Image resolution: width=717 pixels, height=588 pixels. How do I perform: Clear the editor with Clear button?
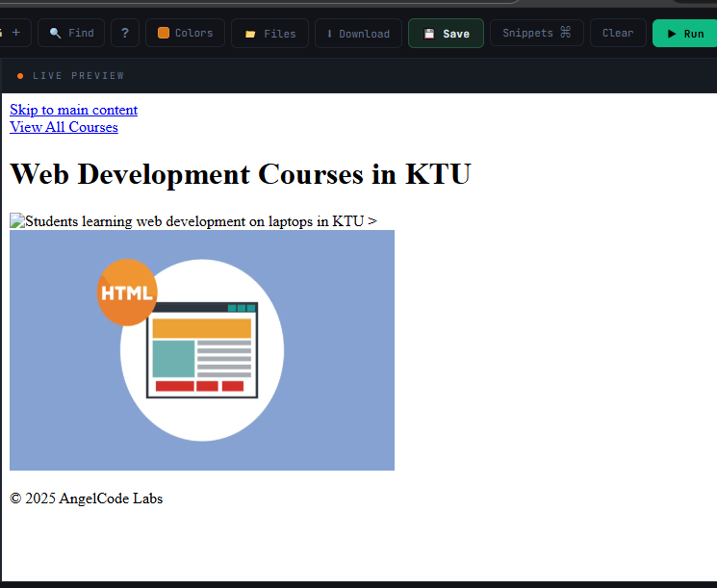[618, 33]
